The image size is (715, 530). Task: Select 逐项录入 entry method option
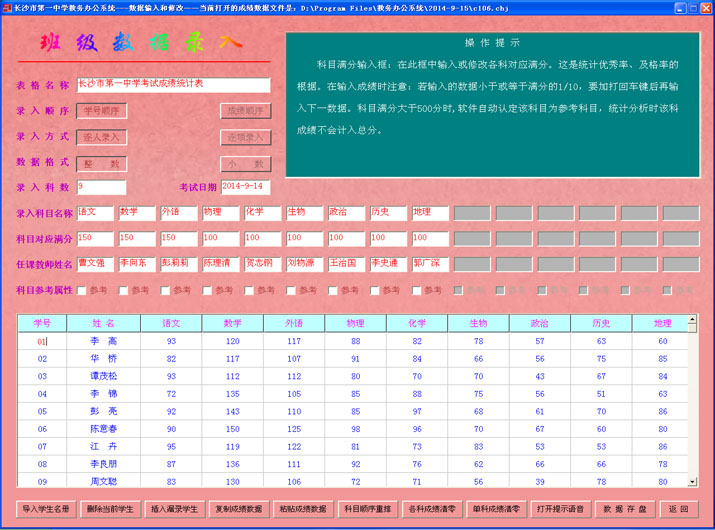[x=245, y=137]
